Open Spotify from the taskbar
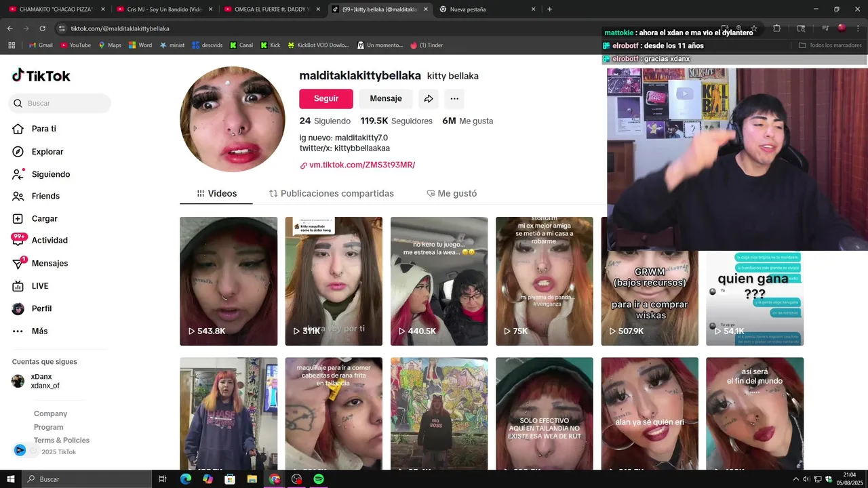The width and height of the screenshot is (868, 488). click(x=319, y=479)
